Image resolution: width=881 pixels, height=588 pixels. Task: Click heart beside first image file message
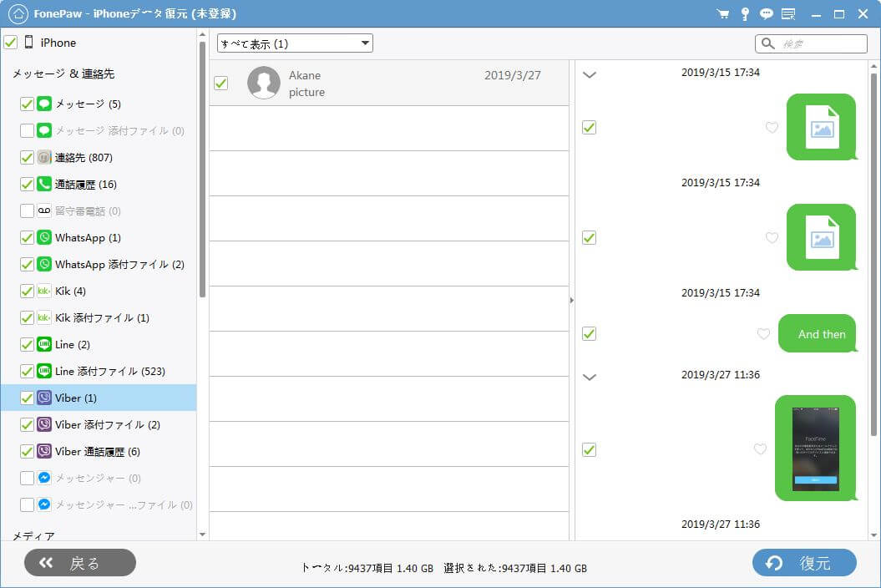pos(772,128)
